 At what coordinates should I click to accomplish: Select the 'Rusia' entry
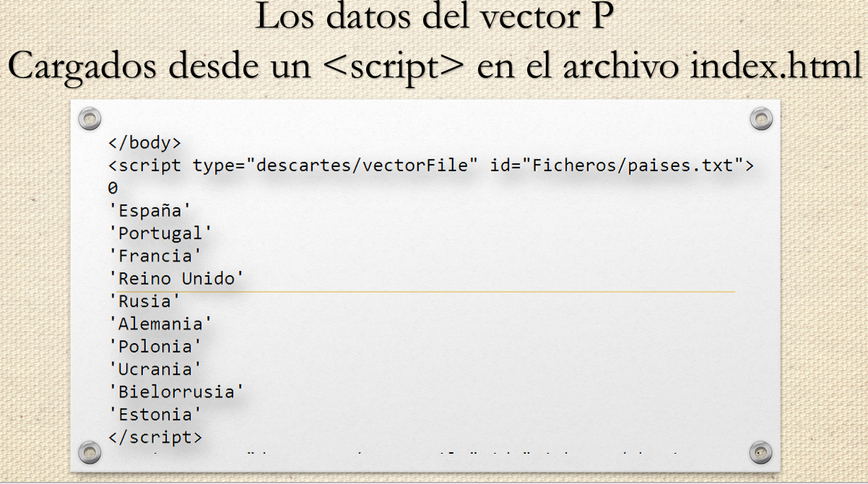coord(144,301)
